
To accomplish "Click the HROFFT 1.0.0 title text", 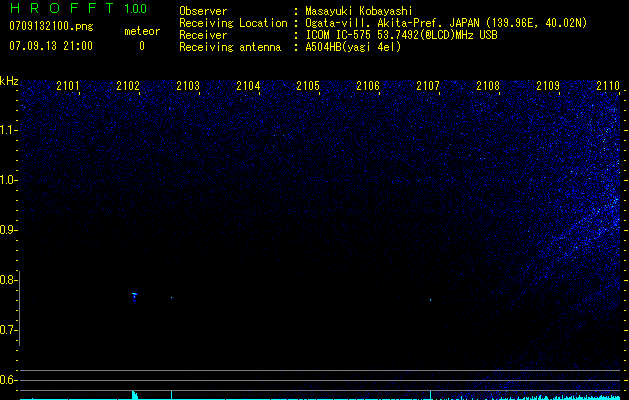I will tap(78, 8).
